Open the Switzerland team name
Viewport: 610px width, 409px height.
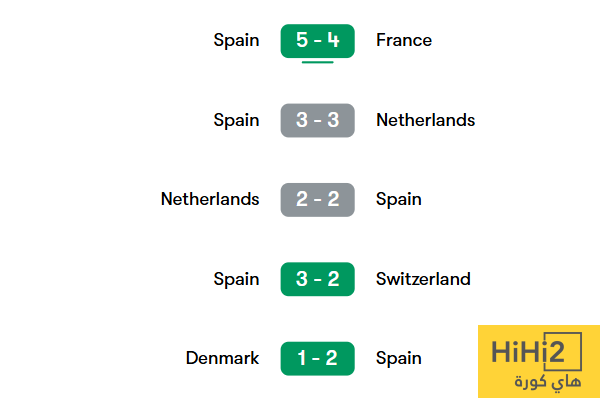tap(423, 279)
